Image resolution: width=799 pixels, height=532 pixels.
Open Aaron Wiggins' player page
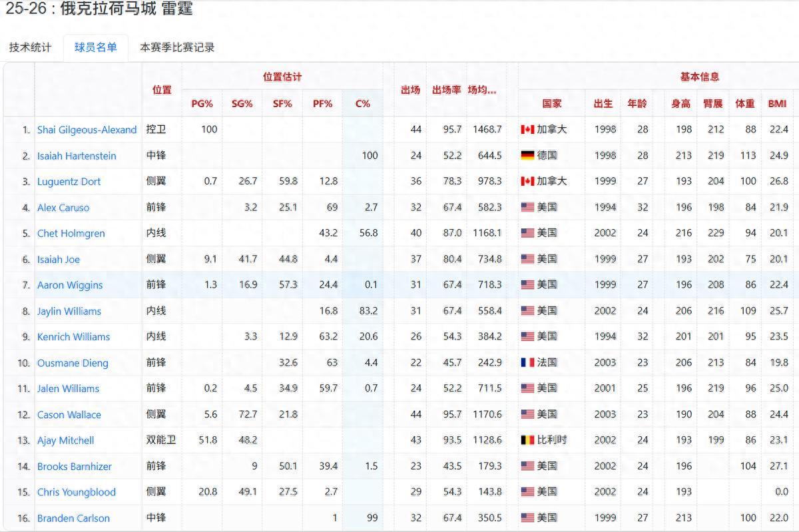70,285
